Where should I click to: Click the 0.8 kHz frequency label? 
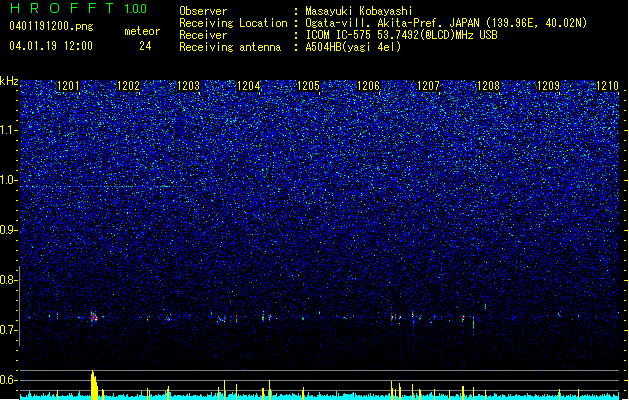(9, 280)
